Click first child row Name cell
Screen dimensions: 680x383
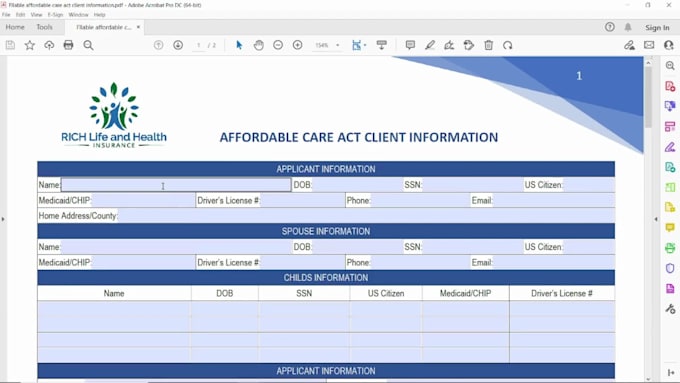tap(114, 309)
